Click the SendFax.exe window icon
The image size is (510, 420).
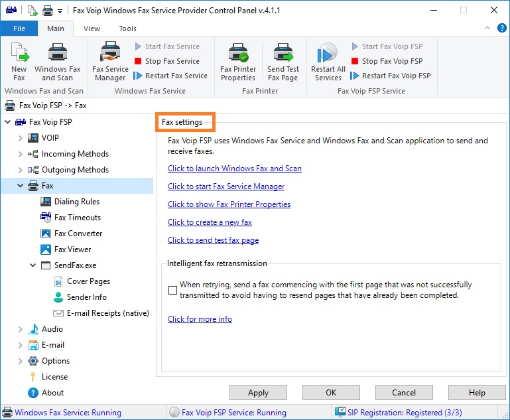tap(46, 265)
